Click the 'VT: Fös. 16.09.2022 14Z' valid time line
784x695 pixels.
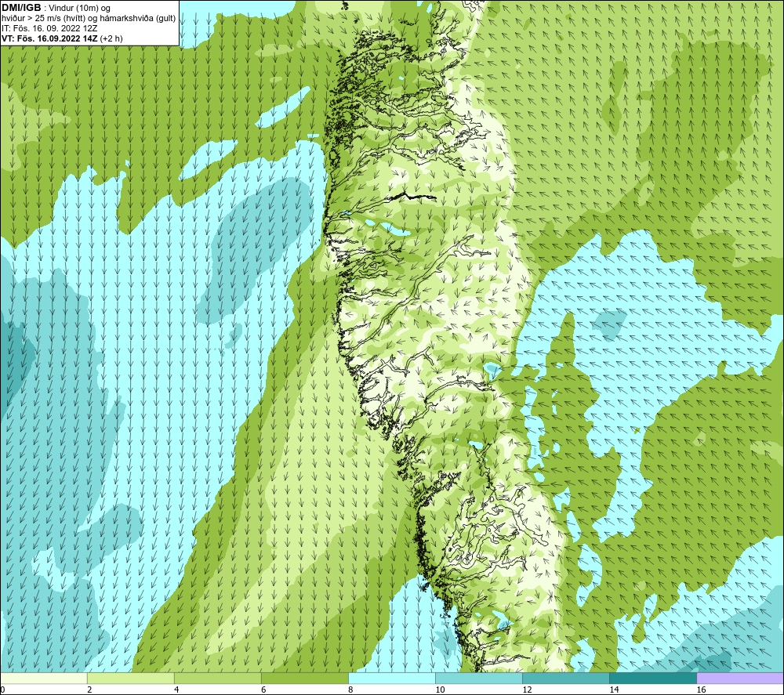(49, 38)
